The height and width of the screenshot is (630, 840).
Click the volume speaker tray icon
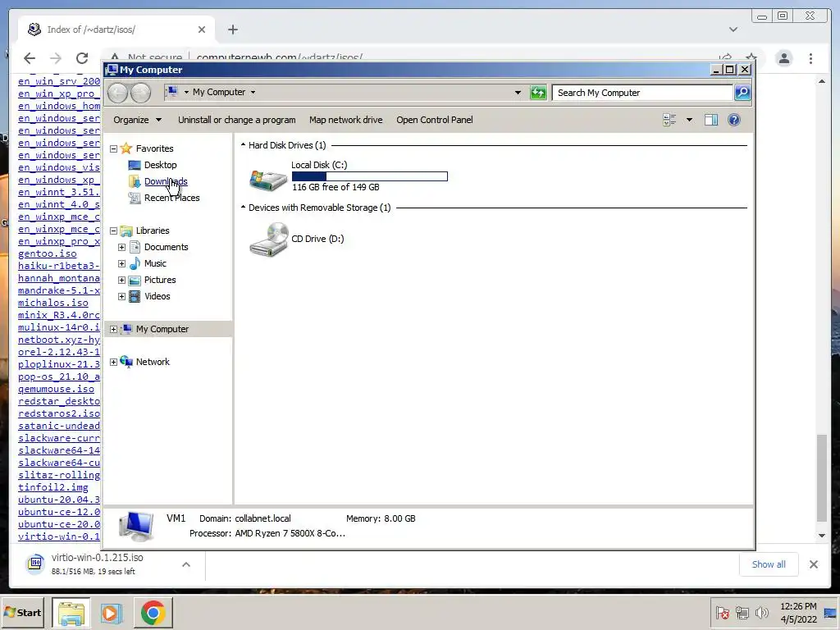[761, 612]
